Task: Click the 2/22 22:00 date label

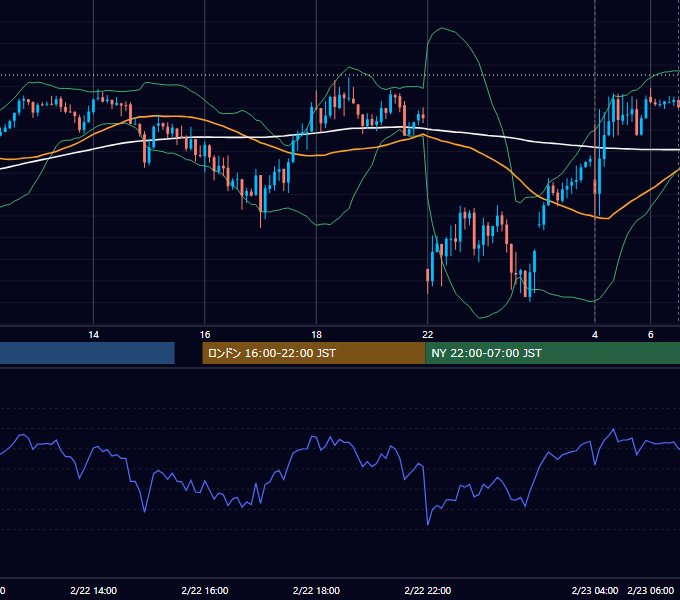Action: (428, 590)
